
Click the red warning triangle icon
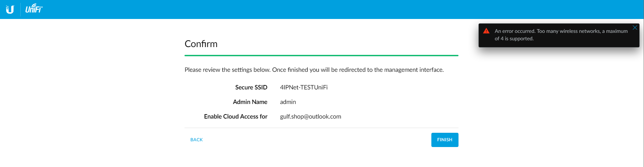coord(486,31)
